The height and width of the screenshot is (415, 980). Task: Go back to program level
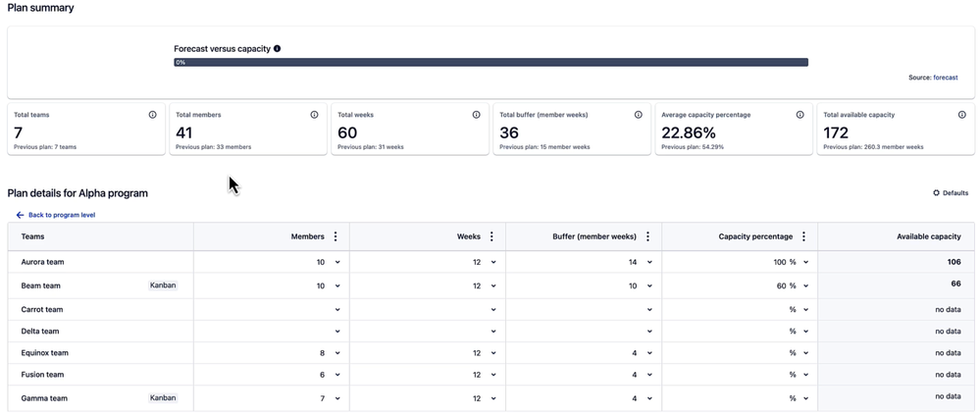pyautogui.click(x=56, y=215)
